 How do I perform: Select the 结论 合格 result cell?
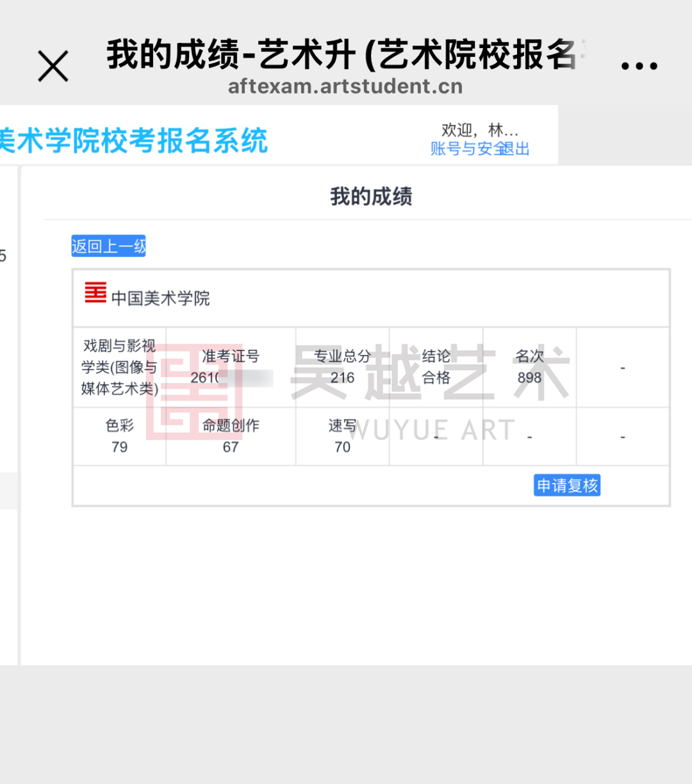point(436,367)
